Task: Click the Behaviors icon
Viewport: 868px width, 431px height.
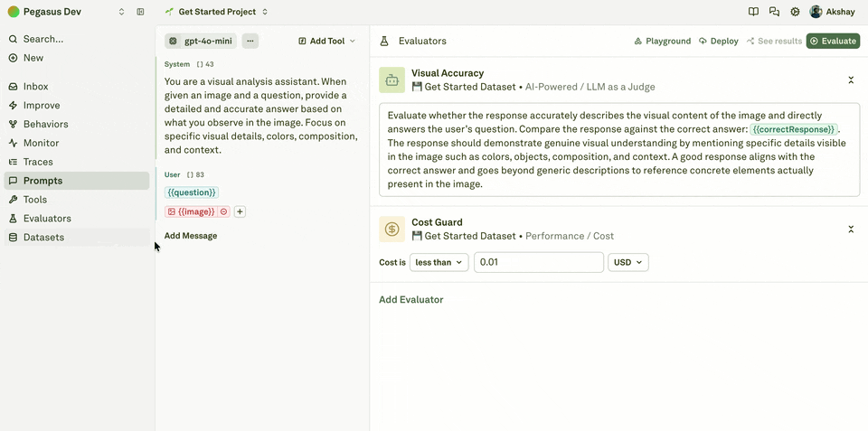Action: [x=14, y=124]
